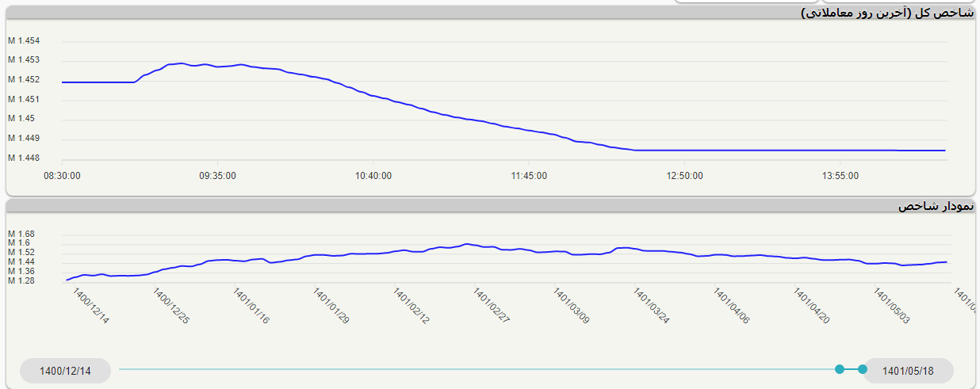Click the 11:45:00 time axis label

[529, 176]
